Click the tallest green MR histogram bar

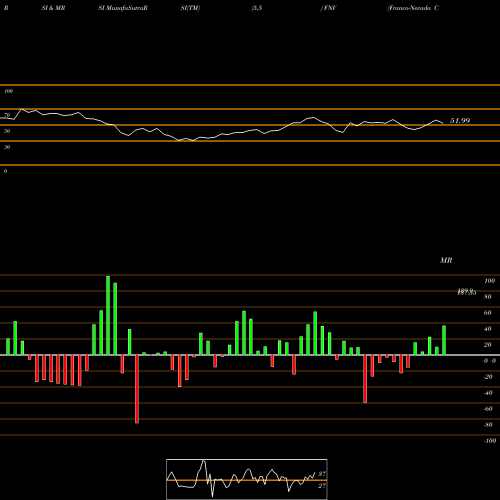click(x=108, y=315)
